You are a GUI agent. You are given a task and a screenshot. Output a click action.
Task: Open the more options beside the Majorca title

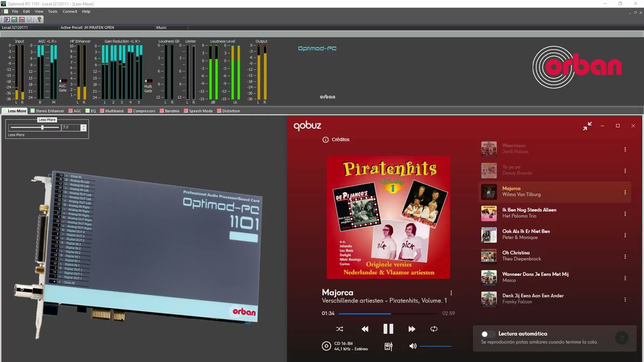click(x=451, y=293)
